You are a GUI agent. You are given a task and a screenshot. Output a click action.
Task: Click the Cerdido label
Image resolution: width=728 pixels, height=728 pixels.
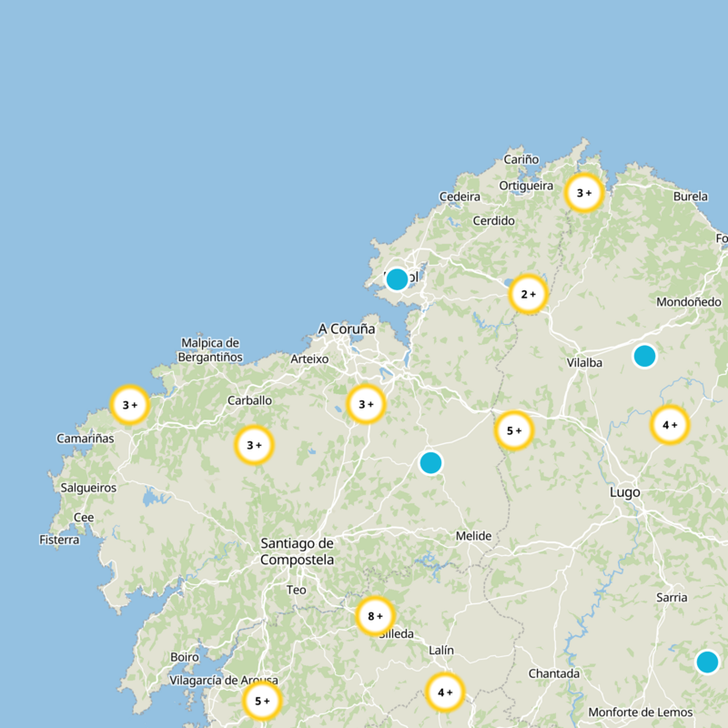(493, 220)
